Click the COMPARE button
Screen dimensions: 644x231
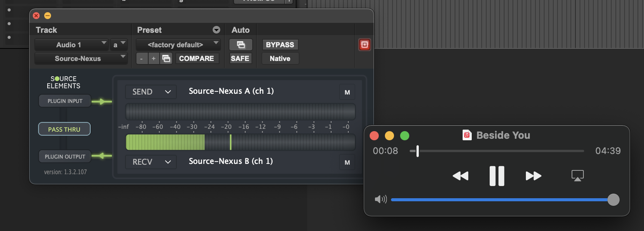tap(197, 58)
